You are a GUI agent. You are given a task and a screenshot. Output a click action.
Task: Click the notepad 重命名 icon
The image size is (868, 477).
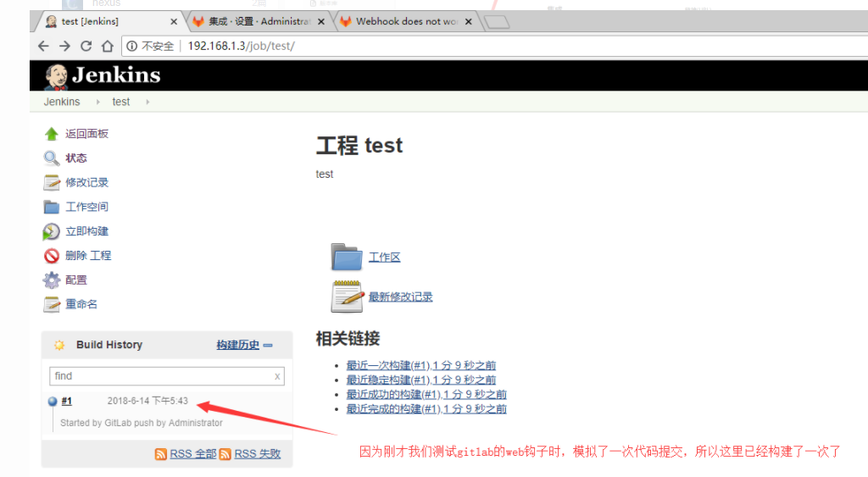pyautogui.click(x=52, y=304)
